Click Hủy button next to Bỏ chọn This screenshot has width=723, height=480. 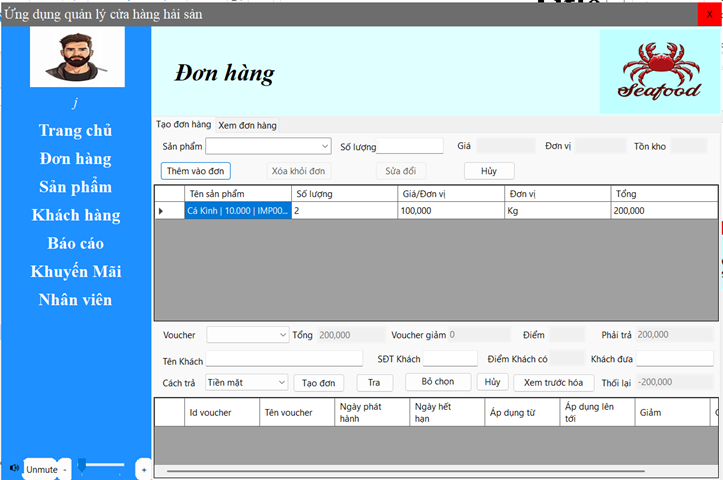coord(492,382)
